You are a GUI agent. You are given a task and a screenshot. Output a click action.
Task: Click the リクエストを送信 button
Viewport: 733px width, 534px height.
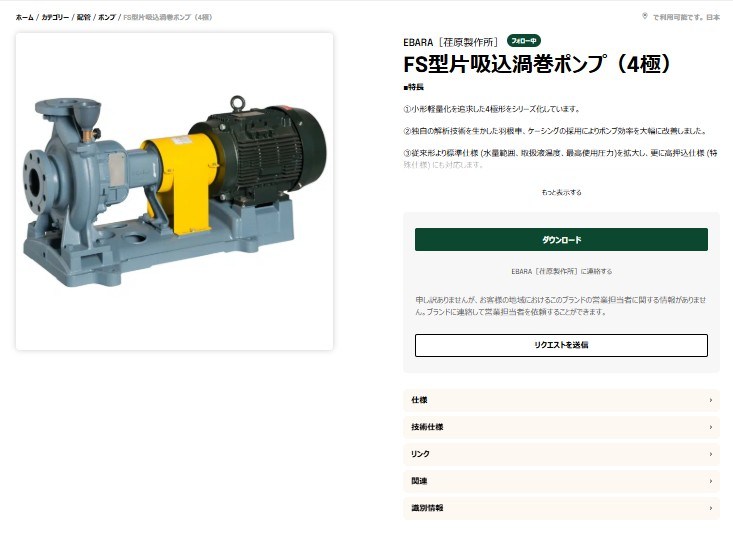point(561,346)
